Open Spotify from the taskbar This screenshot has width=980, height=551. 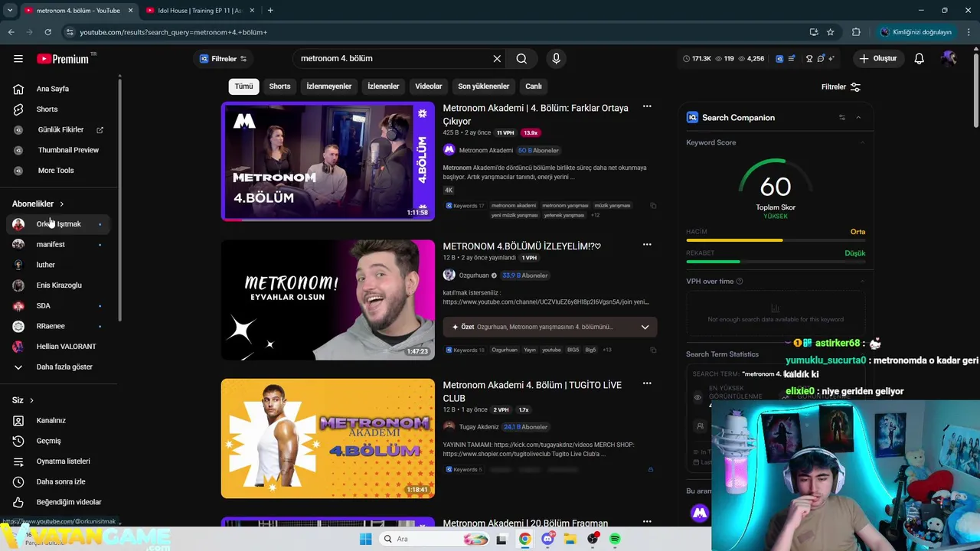click(x=615, y=539)
